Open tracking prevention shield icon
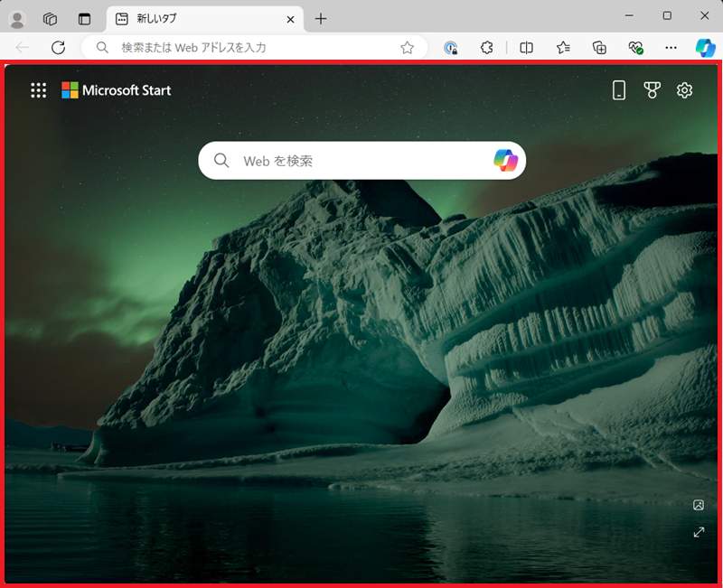This screenshot has height=588, width=723. click(x=450, y=48)
